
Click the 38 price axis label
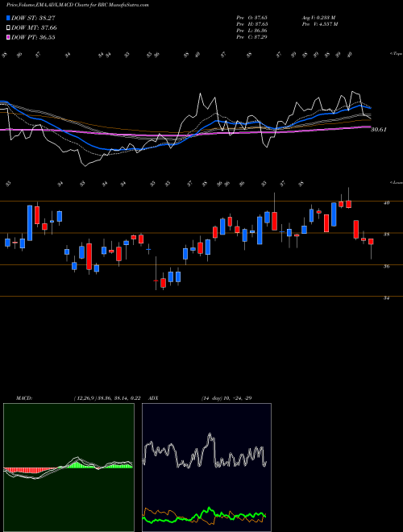pyautogui.click(x=386, y=234)
